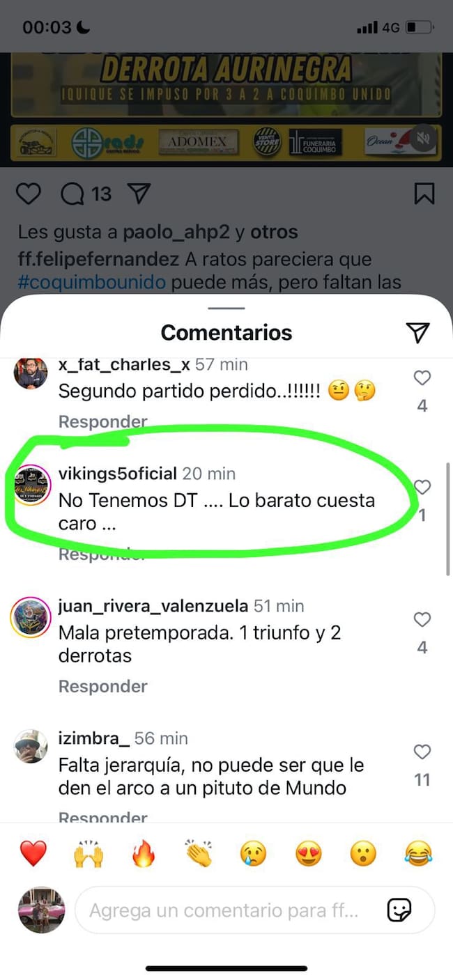The height and width of the screenshot is (980, 453).
Task: Insert the red heart emoji reaction
Action: (x=33, y=853)
